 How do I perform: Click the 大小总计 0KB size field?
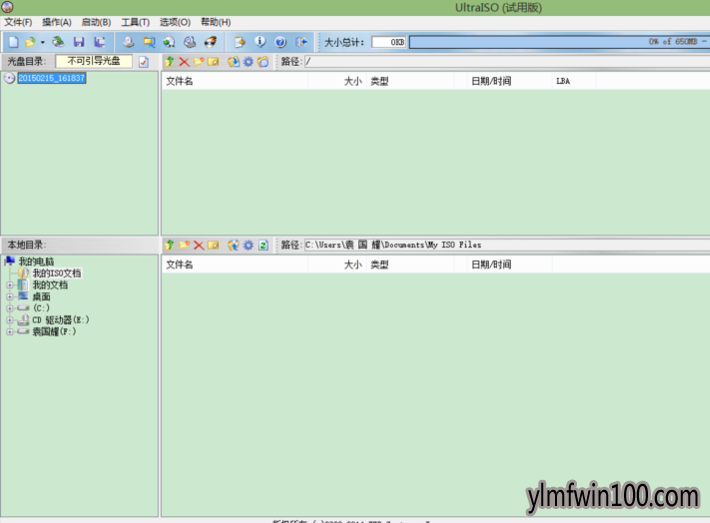click(389, 42)
